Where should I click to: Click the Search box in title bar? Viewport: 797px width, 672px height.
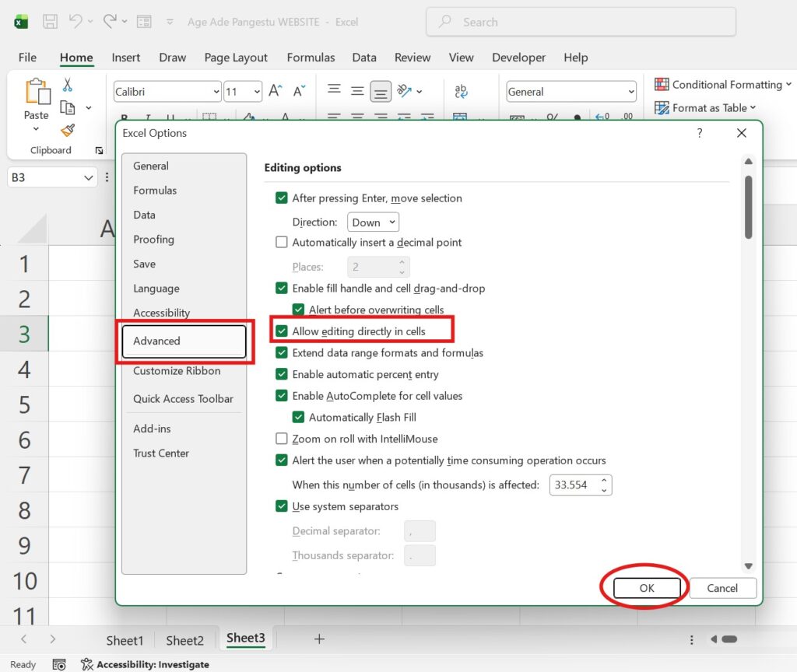pos(581,22)
